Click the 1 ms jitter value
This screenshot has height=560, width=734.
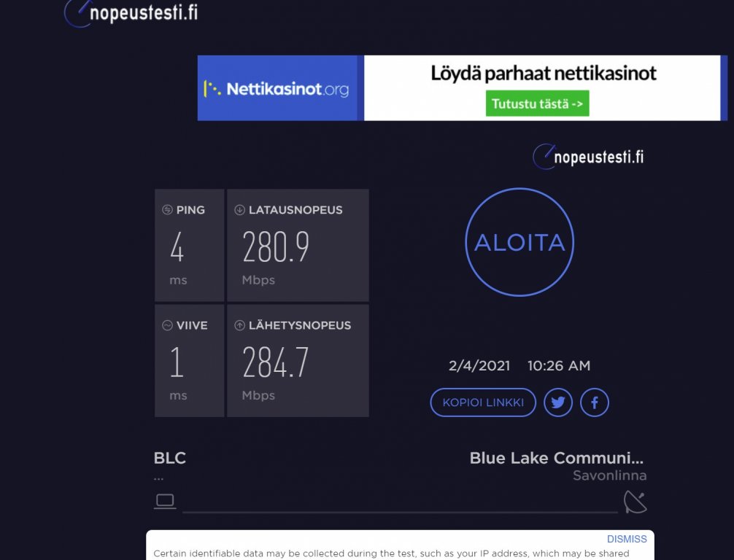pos(177,362)
